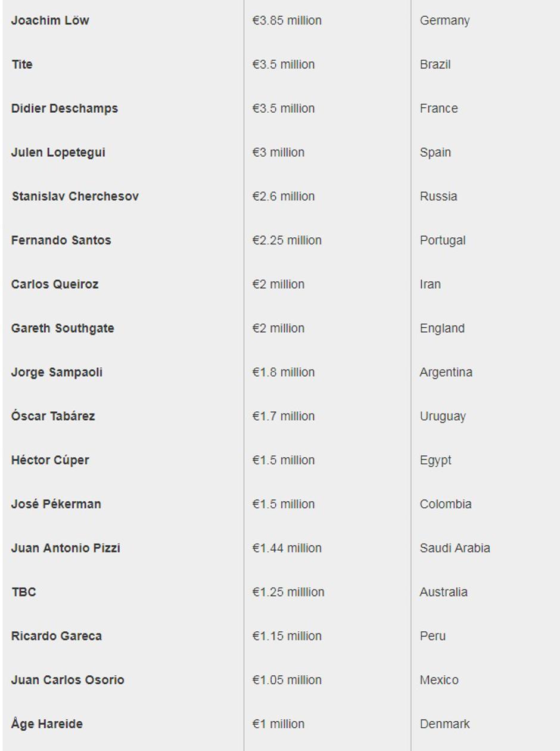
Task: Select the Colombia country cell
Action: coord(446,504)
